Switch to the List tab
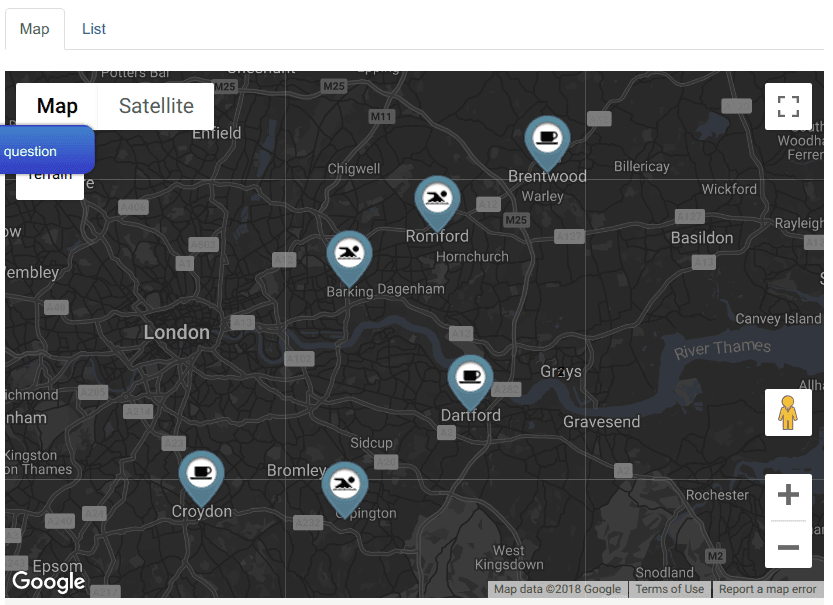 pos(94,29)
